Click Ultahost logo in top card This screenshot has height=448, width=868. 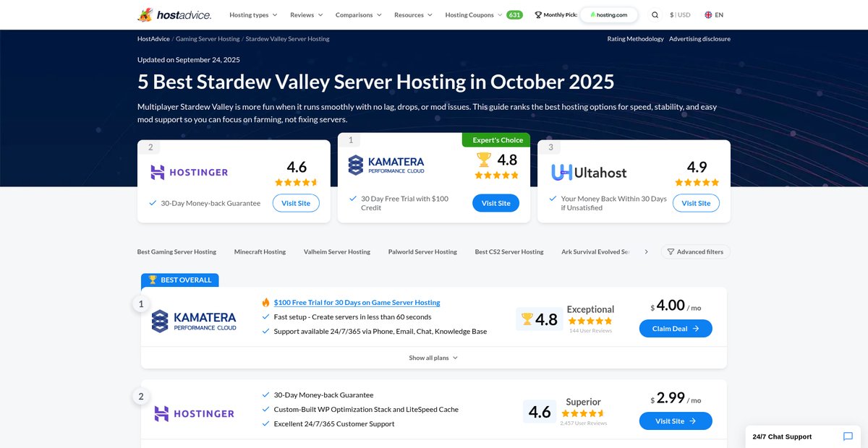point(589,172)
